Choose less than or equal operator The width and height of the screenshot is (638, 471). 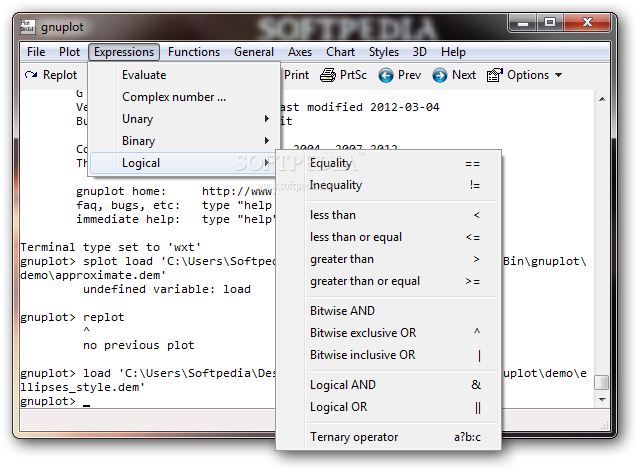(x=389, y=237)
